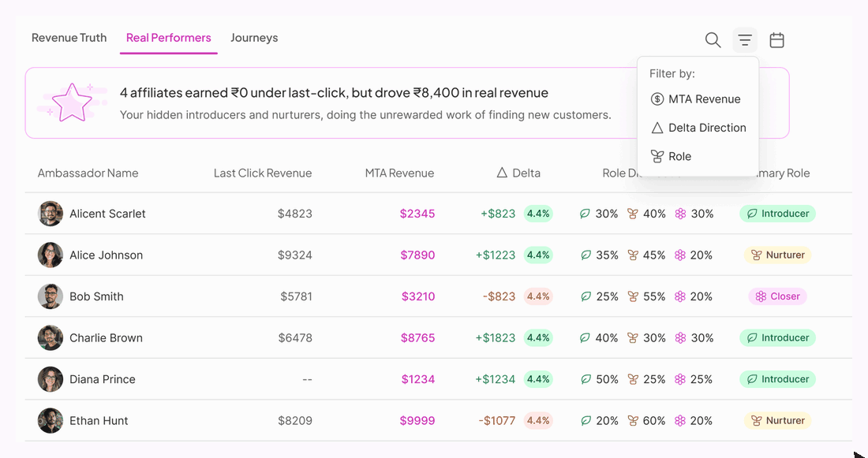Click Diana Prince's avatar
The width and height of the screenshot is (868, 458).
[x=51, y=379]
